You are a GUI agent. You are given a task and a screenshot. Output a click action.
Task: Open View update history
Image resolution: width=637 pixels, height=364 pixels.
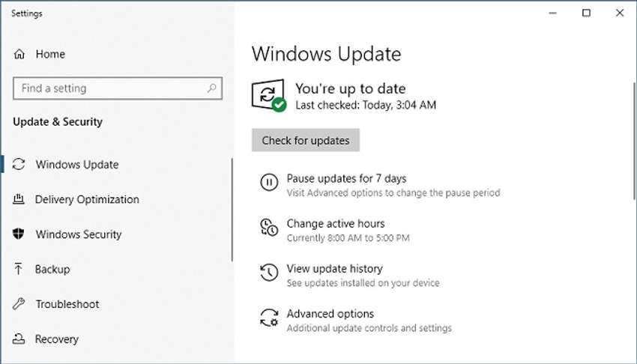[335, 268]
